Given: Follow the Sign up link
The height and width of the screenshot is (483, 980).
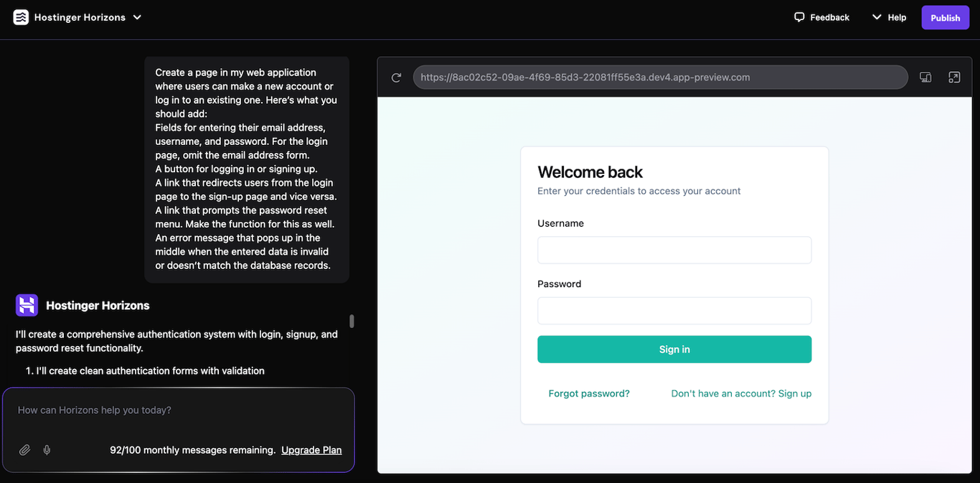Looking at the screenshot, I should click(x=794, y=393).
